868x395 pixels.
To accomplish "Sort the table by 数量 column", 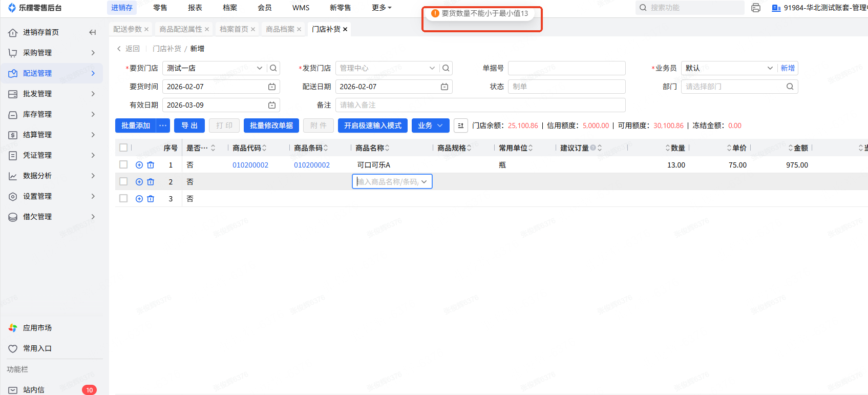I will coord(668,148).
